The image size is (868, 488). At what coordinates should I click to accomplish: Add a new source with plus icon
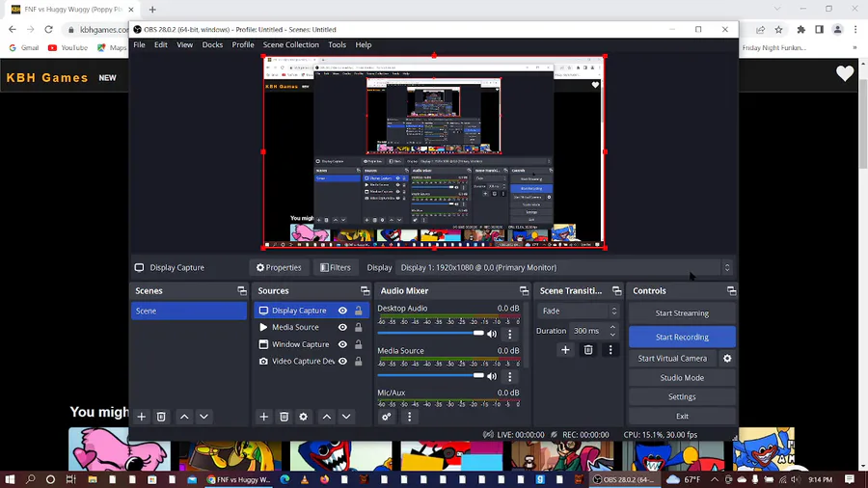click(263, 417)
